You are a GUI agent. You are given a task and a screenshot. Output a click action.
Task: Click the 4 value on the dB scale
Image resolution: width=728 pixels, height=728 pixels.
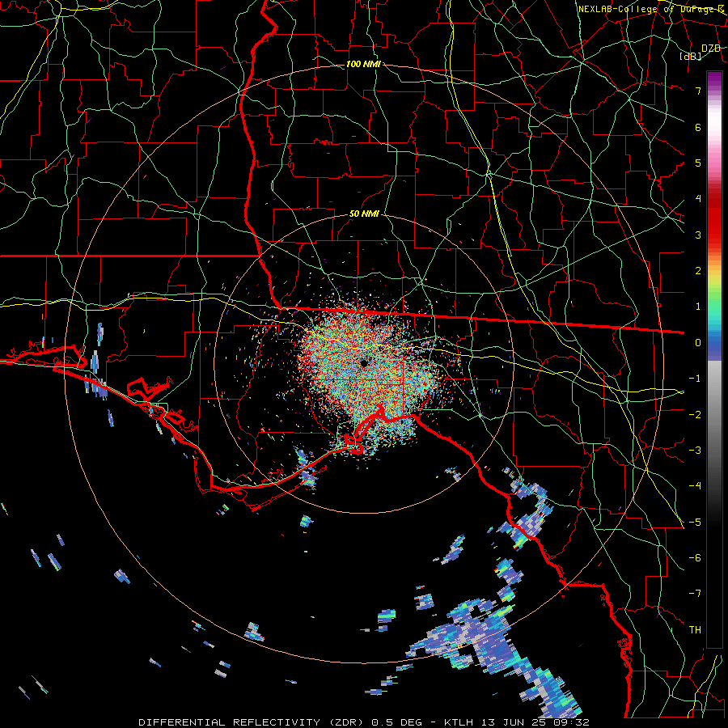[x=698, y=198]
